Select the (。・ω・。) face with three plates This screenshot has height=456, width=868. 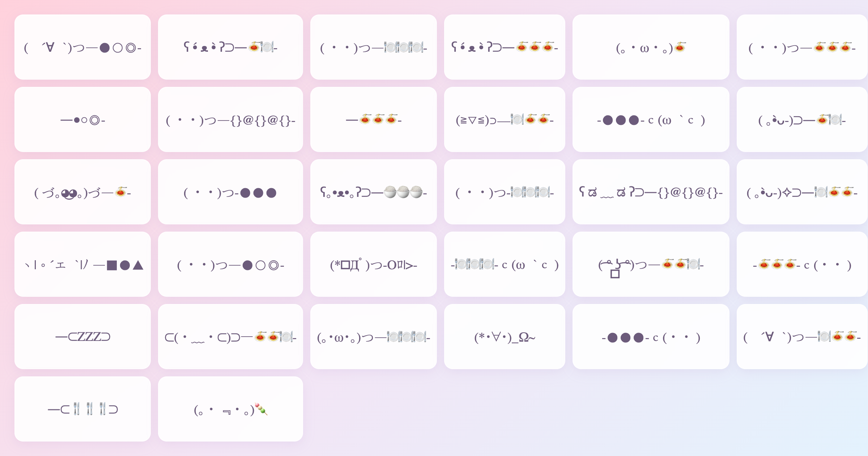pos(373,337)
